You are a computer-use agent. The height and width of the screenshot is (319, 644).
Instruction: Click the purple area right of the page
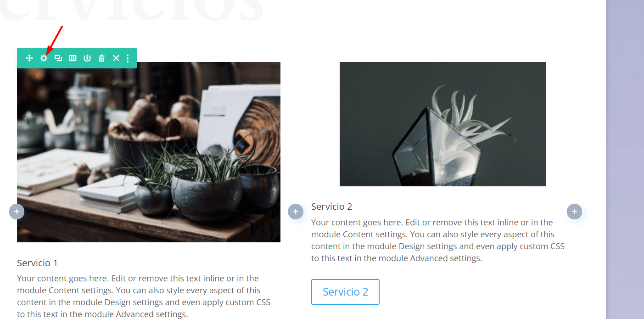point(625,159)
